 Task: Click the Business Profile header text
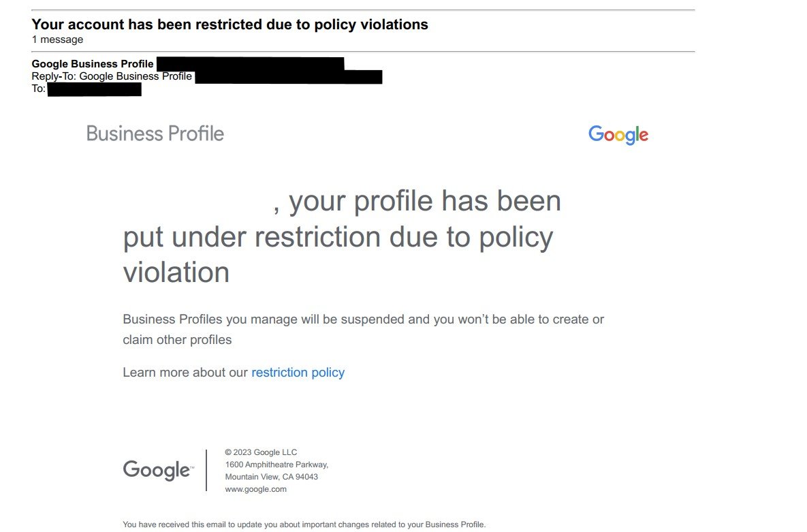pyautogui.click(x=155, y=134)
